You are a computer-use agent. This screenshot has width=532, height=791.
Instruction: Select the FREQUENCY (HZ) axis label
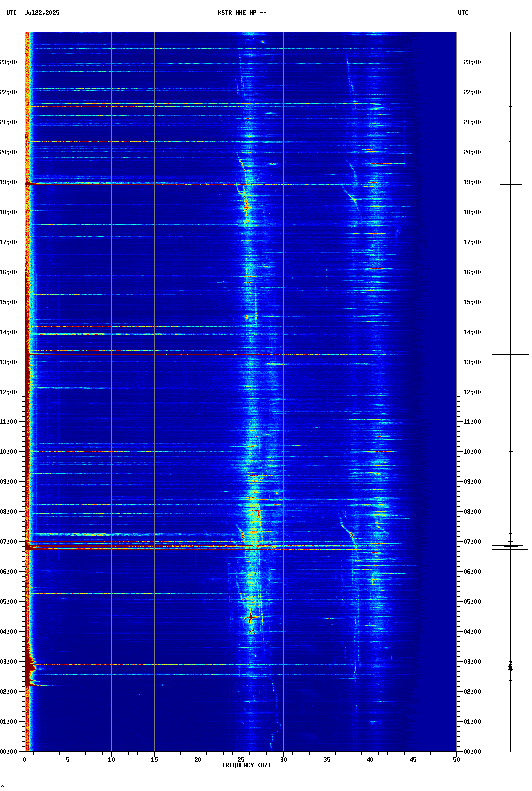247,765
